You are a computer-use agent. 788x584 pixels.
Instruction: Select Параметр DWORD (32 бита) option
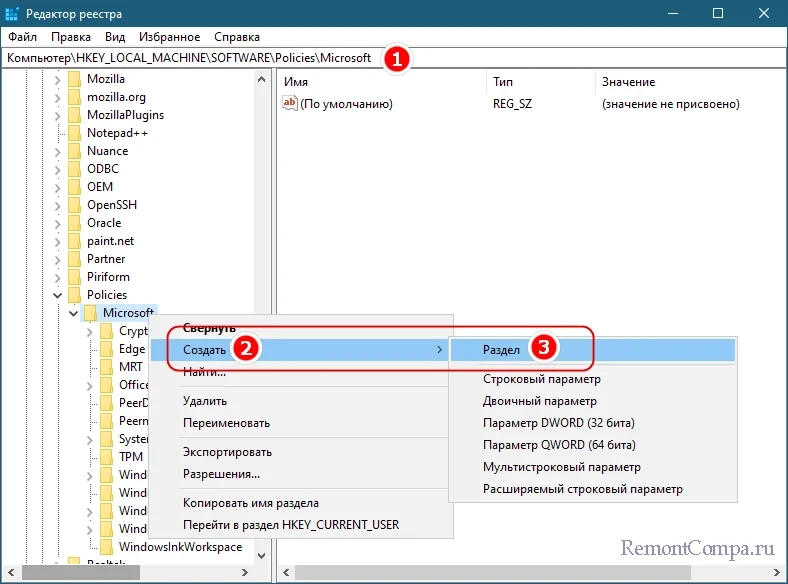point(558,423)
